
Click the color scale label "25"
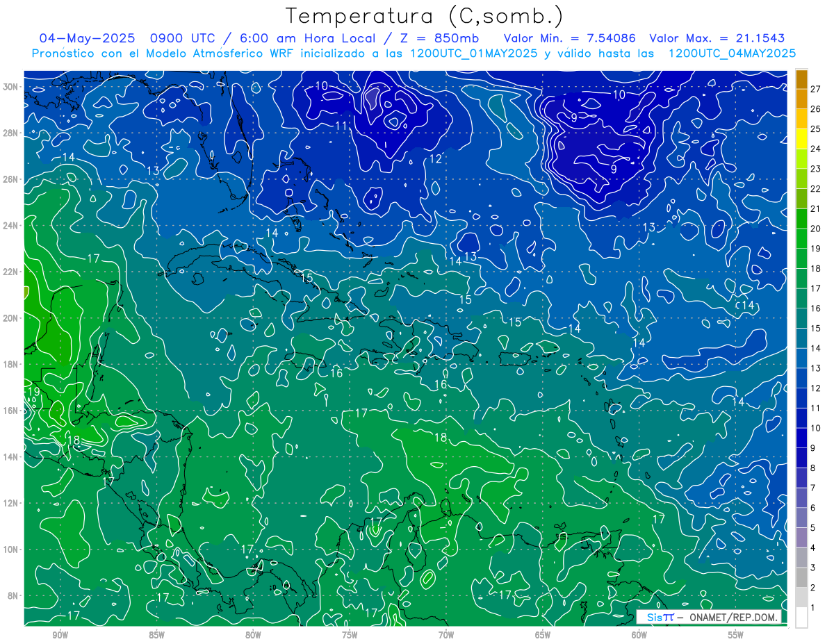[x=816, y=129]
